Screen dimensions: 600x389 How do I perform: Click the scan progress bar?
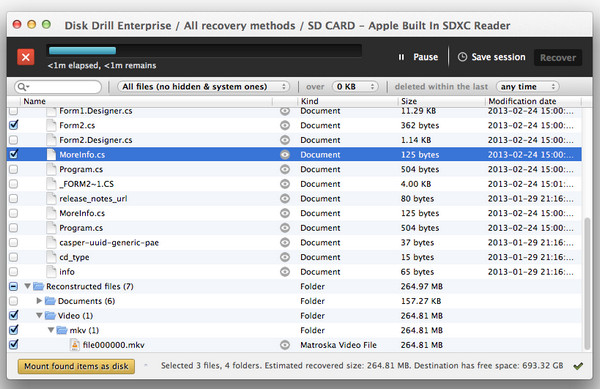[204, 51]
